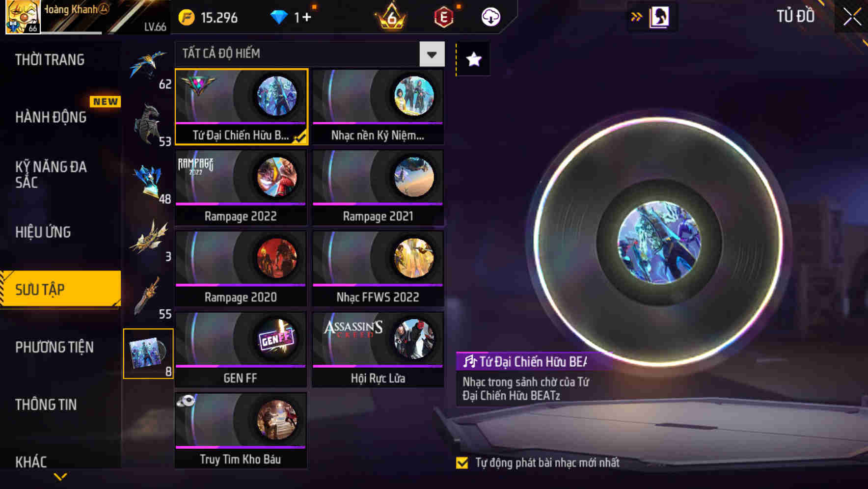The height and width of the screenshot is (489, 868).
Task: Select the music disc collection category icon
Action: coord(148,353)
